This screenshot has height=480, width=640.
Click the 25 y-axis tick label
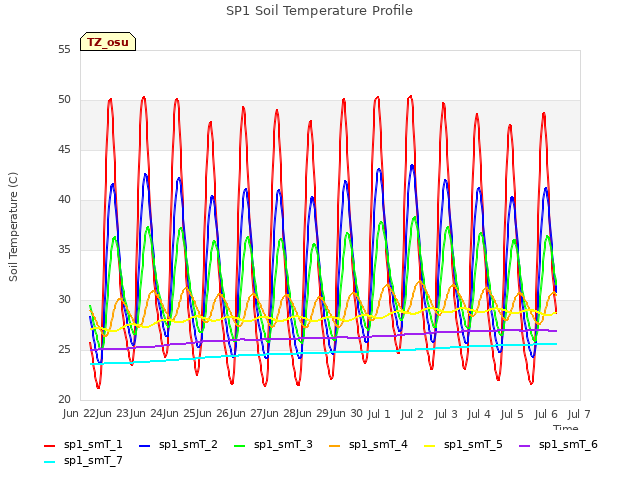[64, 350]
